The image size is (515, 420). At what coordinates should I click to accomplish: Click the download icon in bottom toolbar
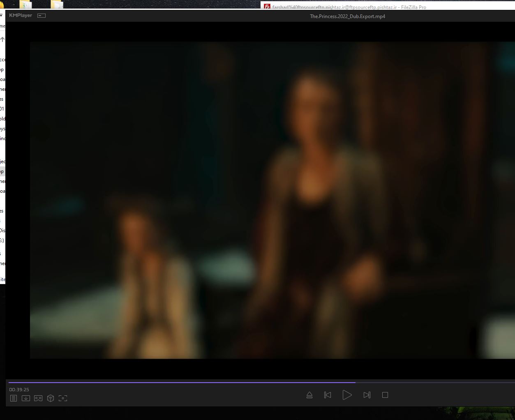pyautogui.click(x=26, y=398)
